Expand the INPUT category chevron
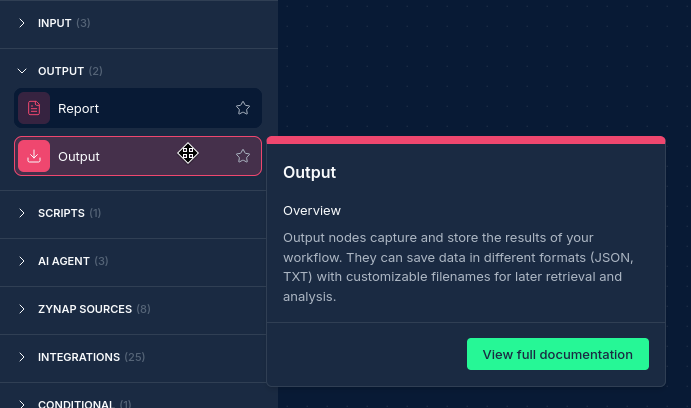 22,23
